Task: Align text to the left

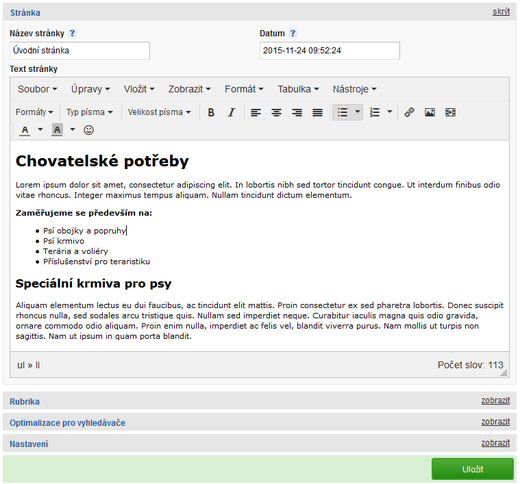Action: click(256, 112)
